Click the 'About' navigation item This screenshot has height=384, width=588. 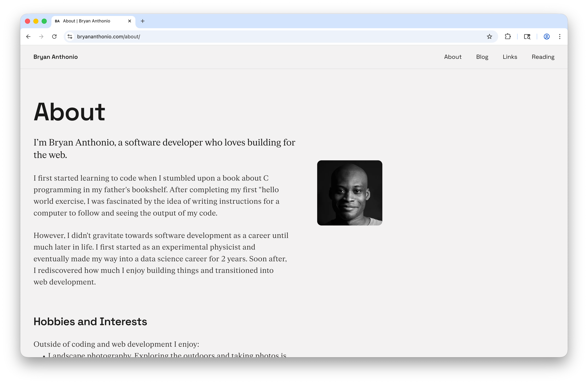453,57
